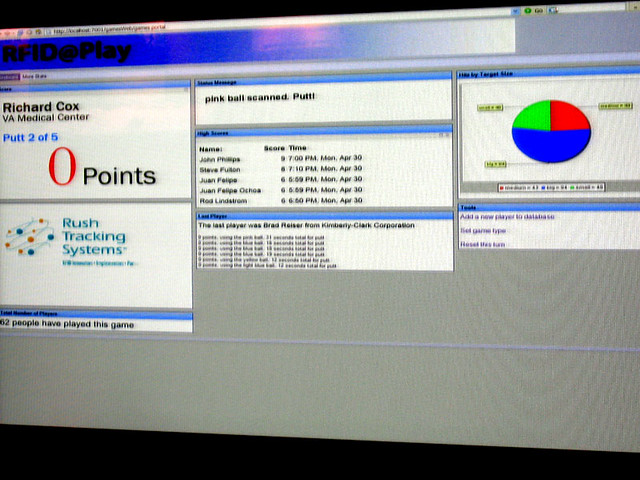
Task: Click the home icon in browser toolbar
Action: click(x=38, y=31)
